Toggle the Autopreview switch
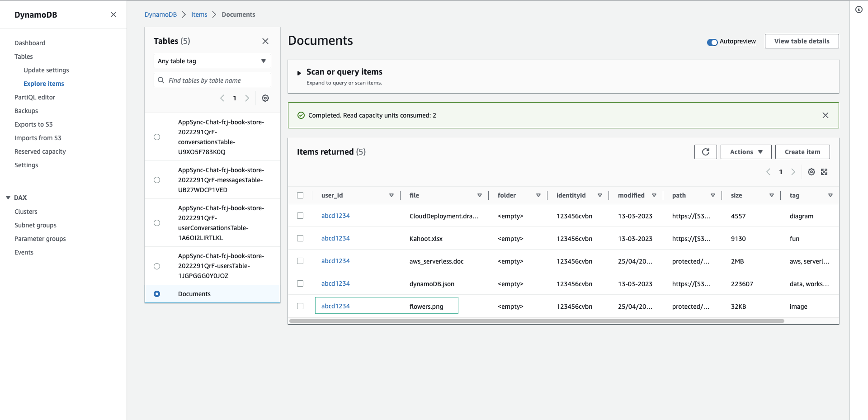 point(712,42)
